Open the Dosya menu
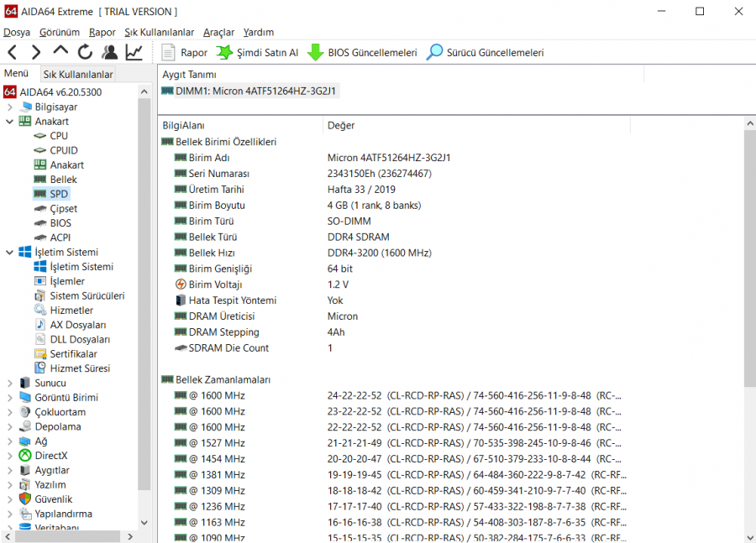756x543 pixels. 17,32
